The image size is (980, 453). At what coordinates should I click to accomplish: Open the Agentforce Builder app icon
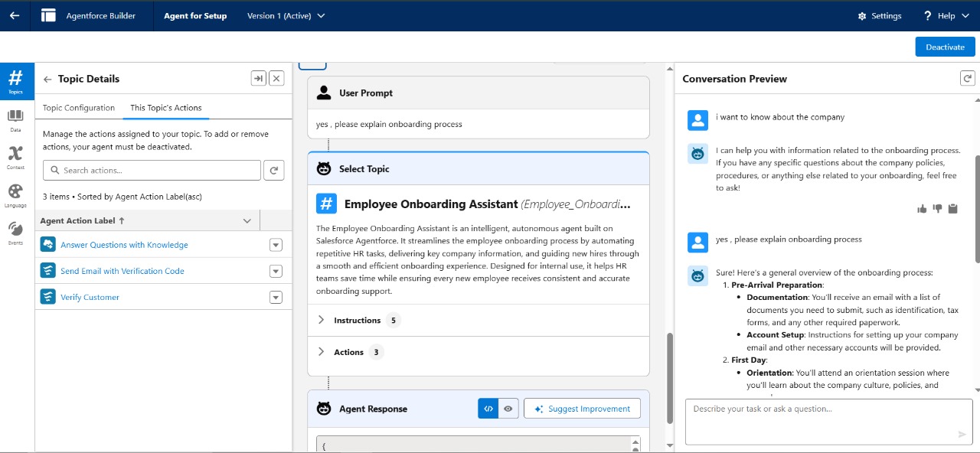[x=49, y=15]
